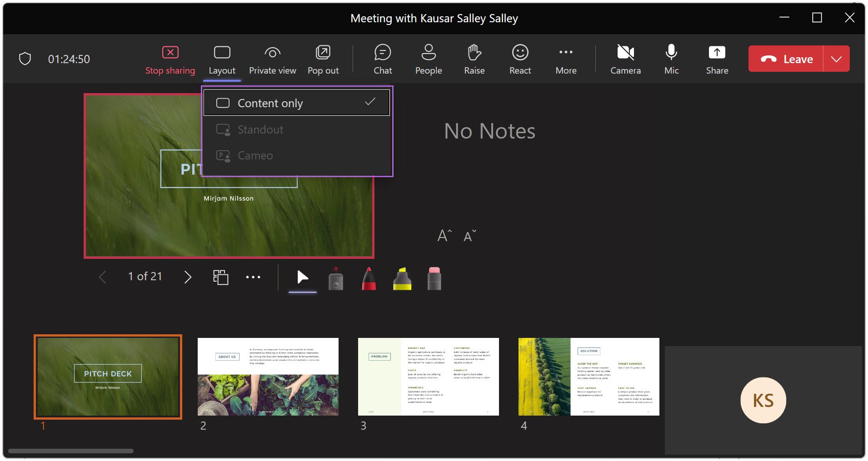Unmute the microphone
868x461 pixels.
[x=671, y=58]
